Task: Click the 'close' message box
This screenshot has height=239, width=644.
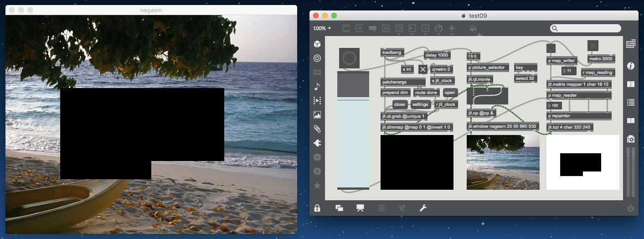Action: point(399,104)
